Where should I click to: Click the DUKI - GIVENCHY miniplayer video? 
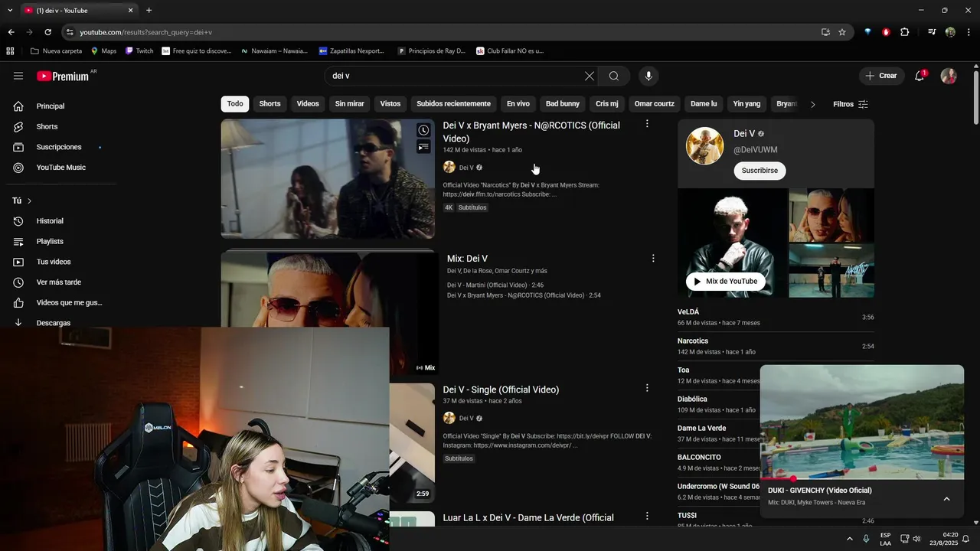(862, 422)
